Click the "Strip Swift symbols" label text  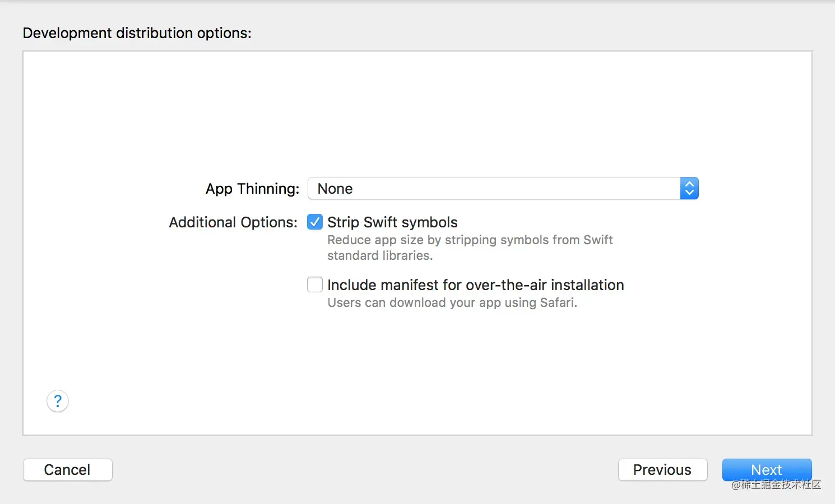click(392, 222)
